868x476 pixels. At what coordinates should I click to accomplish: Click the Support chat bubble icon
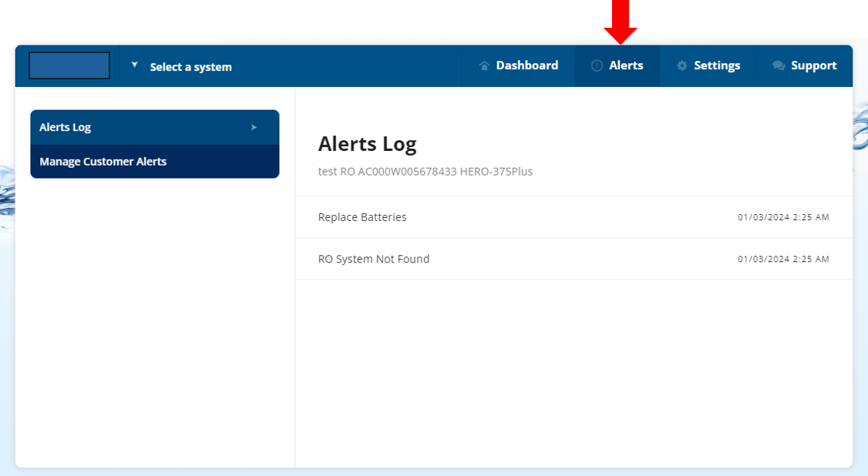point(778,65)
